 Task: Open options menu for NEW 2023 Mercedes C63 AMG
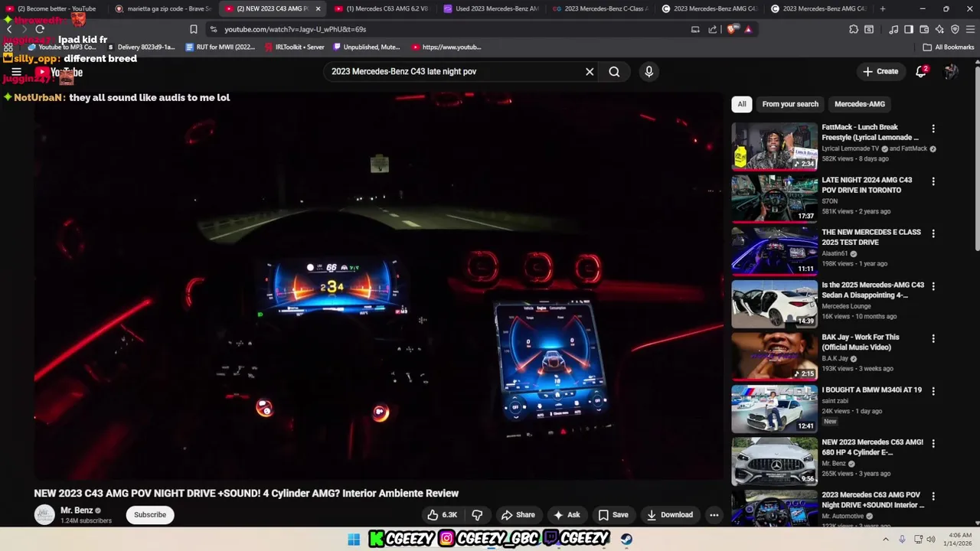[933, 444]
